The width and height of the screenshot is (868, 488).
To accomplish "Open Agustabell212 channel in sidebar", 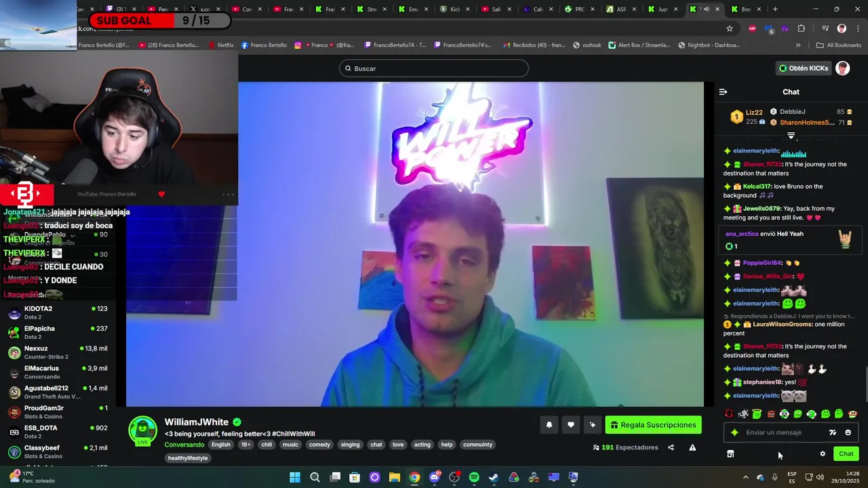I will 58,392.
